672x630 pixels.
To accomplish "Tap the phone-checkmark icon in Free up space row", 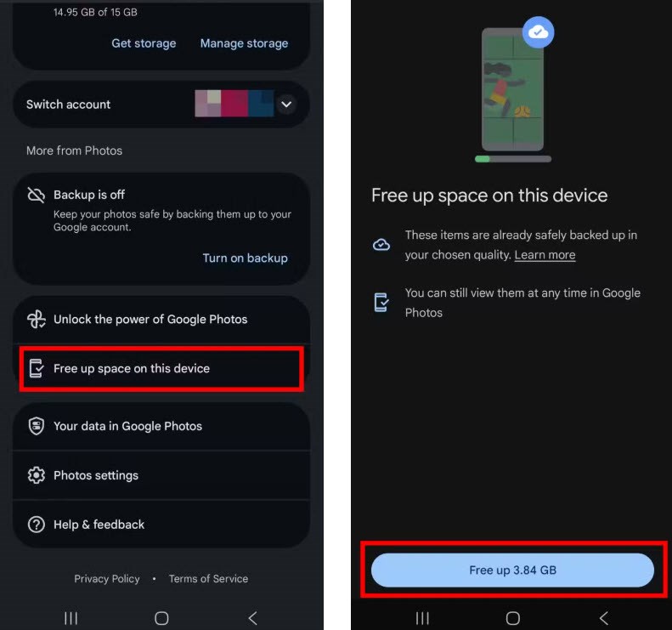I will pyautogui.click(x=36, y=368).
